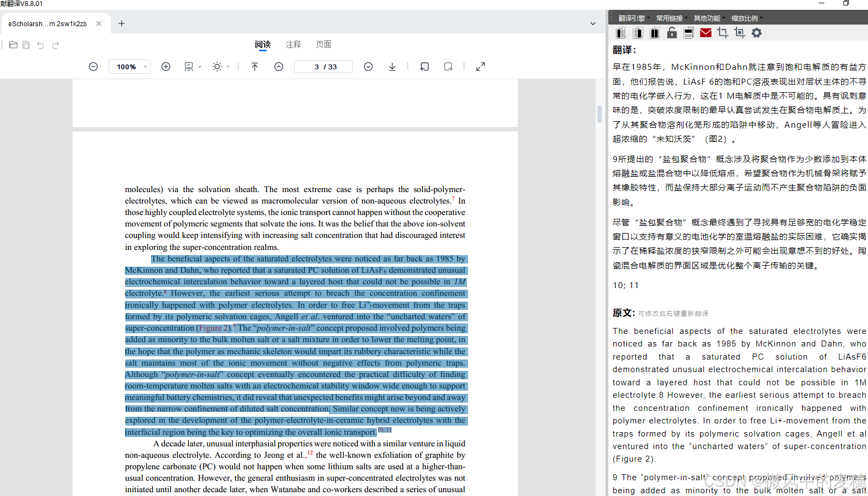This screenshot has width=868, height=496.
Task: Zoom out with the minus circle
Action: [93, 67]
